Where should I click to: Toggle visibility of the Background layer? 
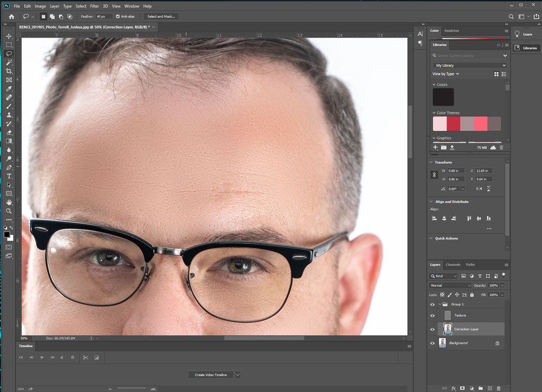pos(433,343)
